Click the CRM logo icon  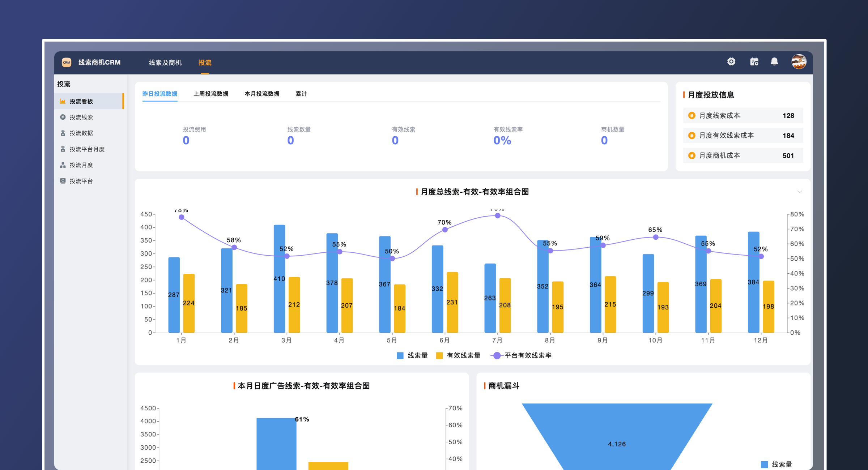(x=67, y=62)
